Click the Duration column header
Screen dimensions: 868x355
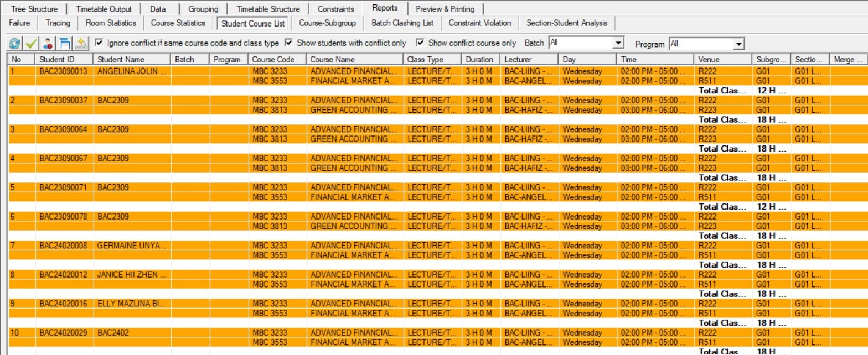[481, 59]
